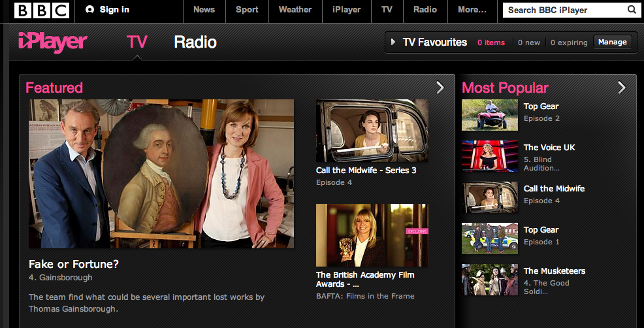
Task: Open The Voice UK thumbnail
Action: [490, 156]
